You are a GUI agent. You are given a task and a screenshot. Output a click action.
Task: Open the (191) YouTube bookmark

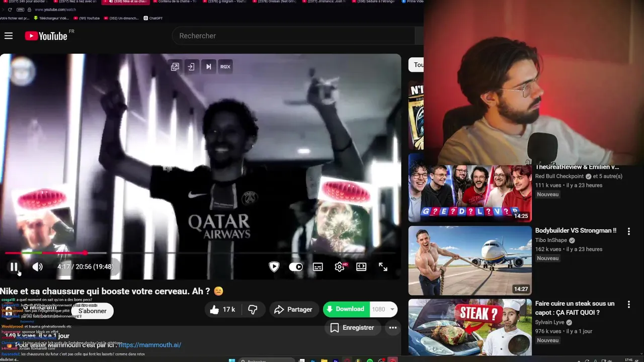(87, 18)
